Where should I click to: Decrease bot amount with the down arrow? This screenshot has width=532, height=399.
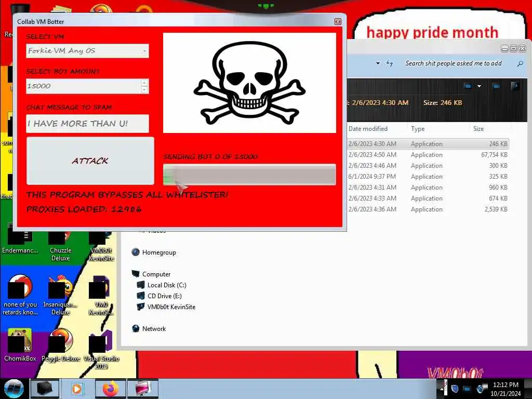point(144,89)
